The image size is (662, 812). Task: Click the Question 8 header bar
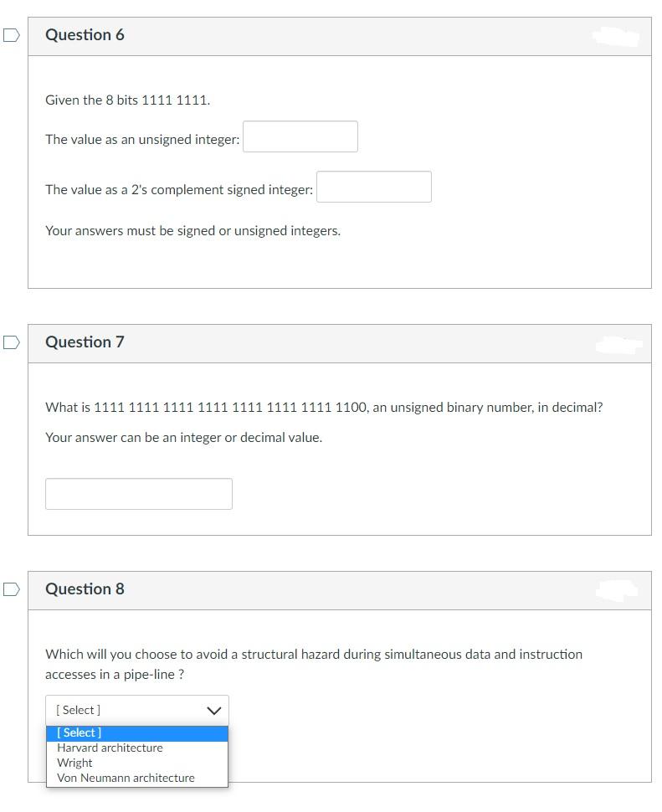click(335, 589)
